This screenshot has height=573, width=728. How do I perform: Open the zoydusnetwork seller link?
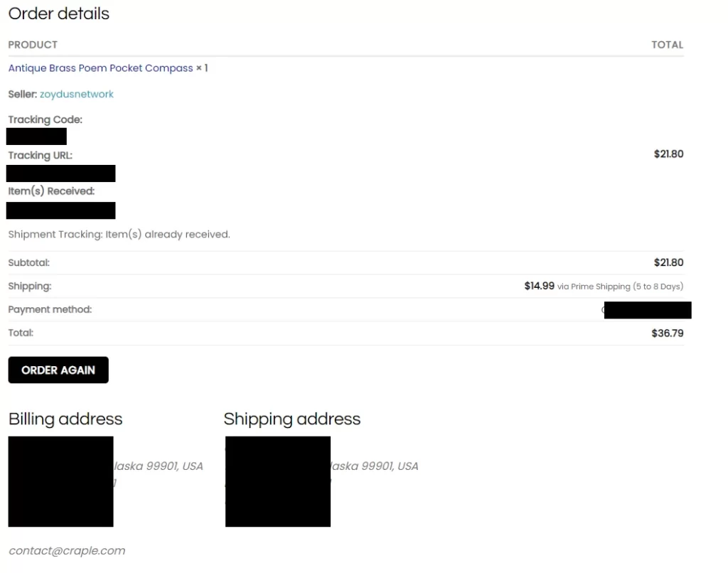(77, 95)
